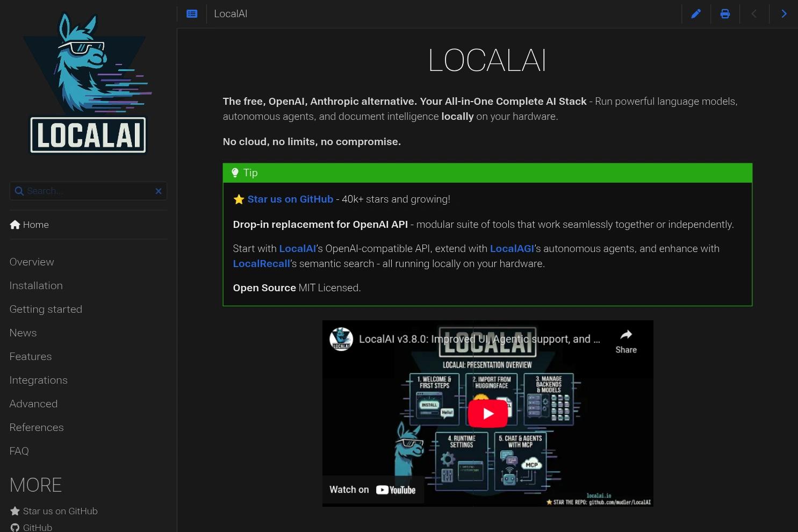The image size is (798, 532).
Task: Click the MORE sidebar heading
Action: click(x=35, y=485)
